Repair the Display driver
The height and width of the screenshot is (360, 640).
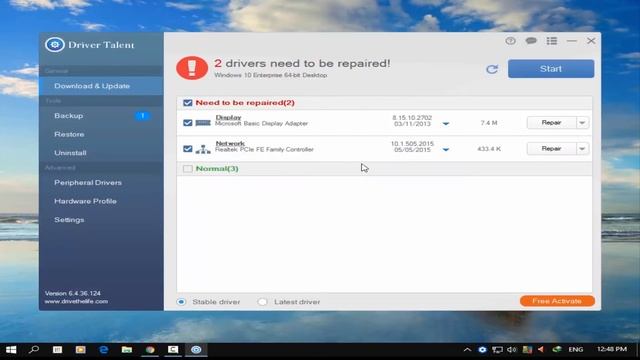551,122
